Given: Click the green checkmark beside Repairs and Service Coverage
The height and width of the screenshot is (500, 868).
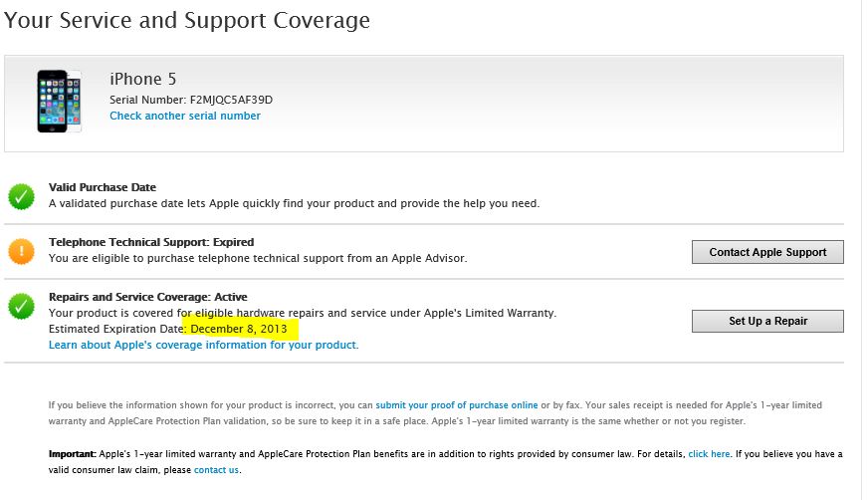Looking at the screenshot, I should 21,306.
